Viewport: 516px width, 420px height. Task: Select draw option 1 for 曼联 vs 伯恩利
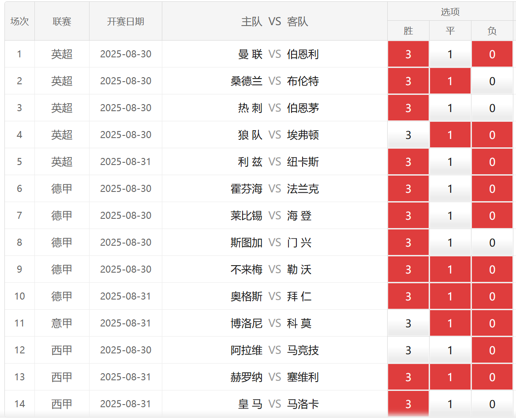[x=450, y=54]
